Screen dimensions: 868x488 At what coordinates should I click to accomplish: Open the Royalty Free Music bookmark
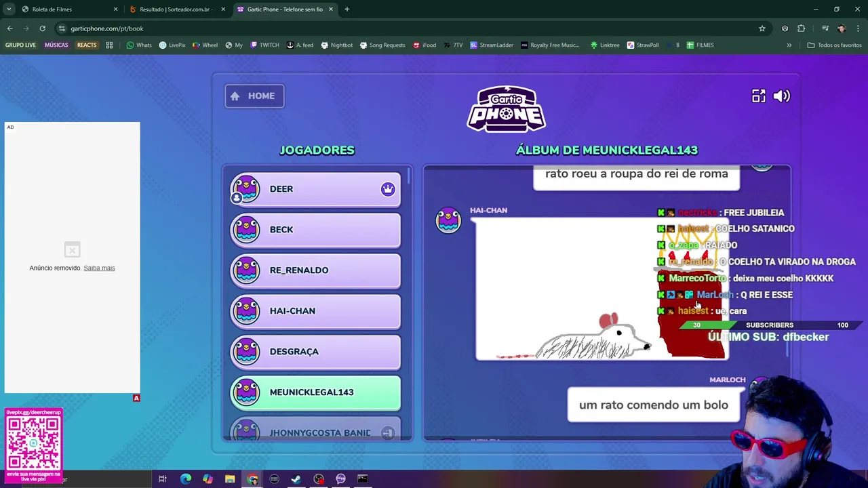tap(550, 45)
